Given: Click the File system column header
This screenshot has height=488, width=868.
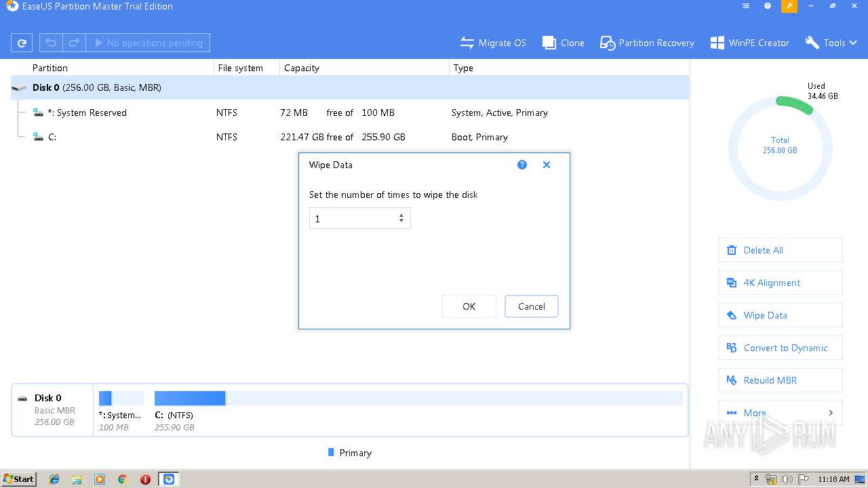Looking at the screenshot, I should pos(241,68).
